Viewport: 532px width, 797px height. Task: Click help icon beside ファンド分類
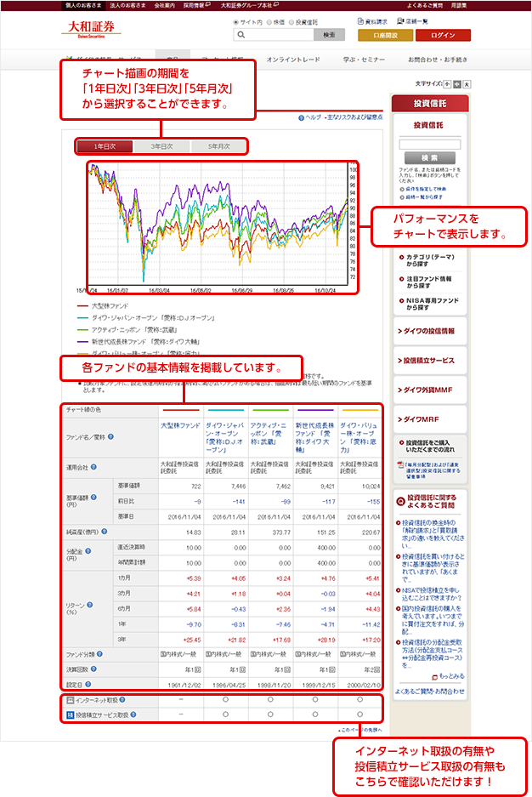[x=99, y=654]
